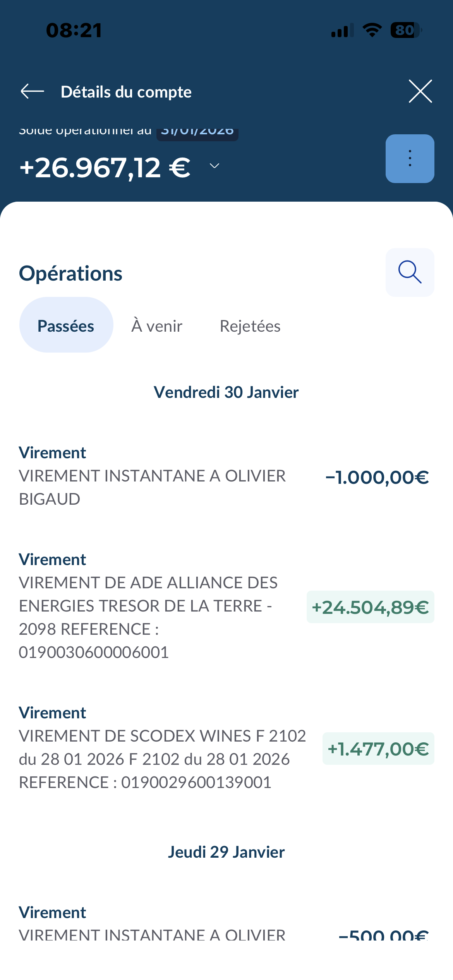
Task: Select the date 31/01/2026 field
Action: click(197, 132)
